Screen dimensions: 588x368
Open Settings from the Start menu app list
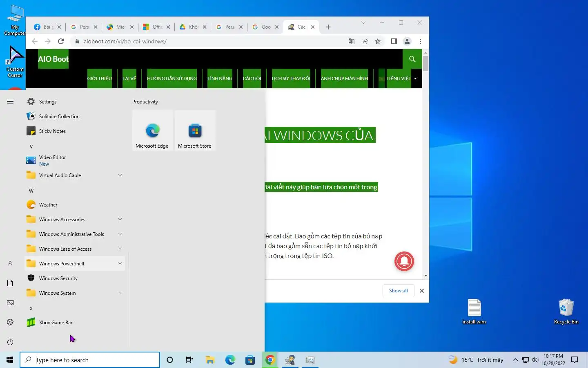[x=75, y=101]
